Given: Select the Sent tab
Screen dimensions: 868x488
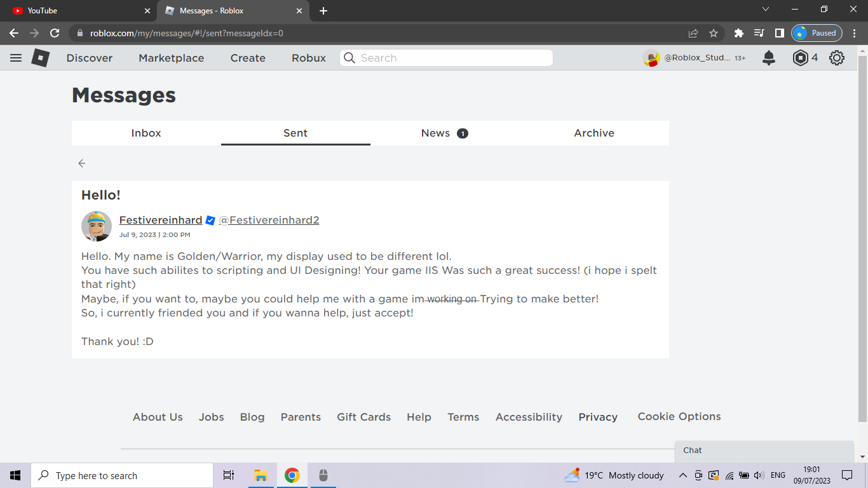Looking at the screenshot, I should coord(295,133).
